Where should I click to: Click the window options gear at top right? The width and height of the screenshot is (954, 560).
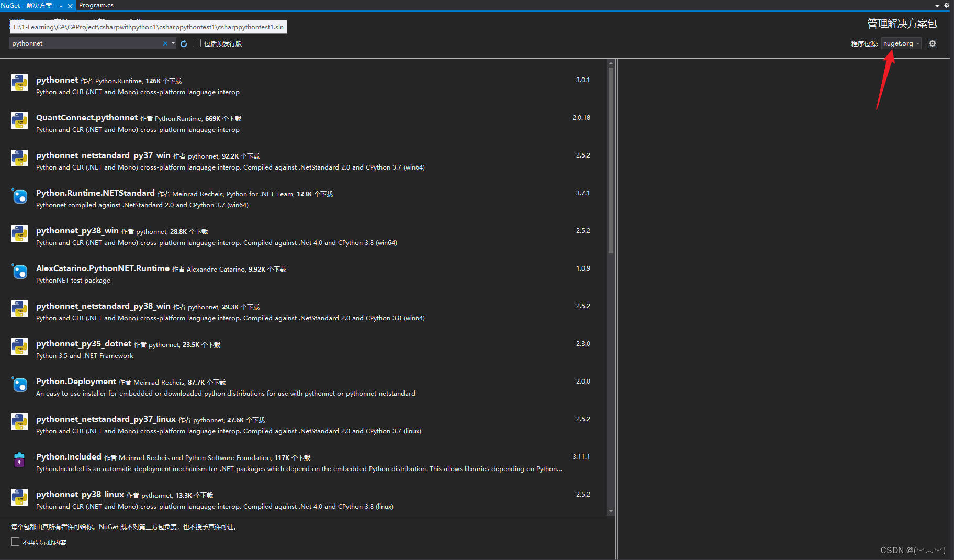946,5
